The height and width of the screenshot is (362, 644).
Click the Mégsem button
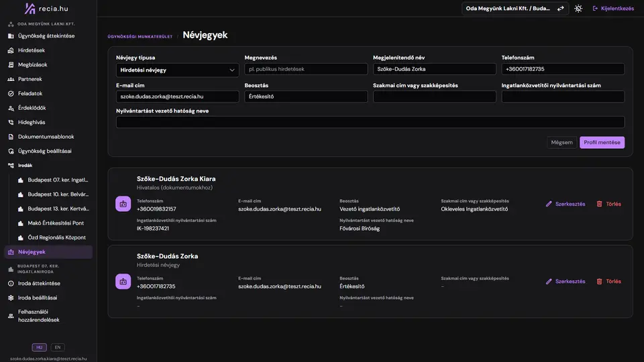pos(561,142)
